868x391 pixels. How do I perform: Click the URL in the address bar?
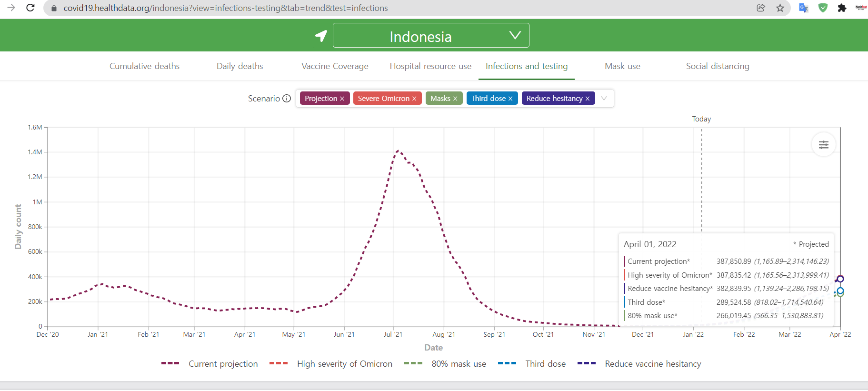tap(225, 8)
